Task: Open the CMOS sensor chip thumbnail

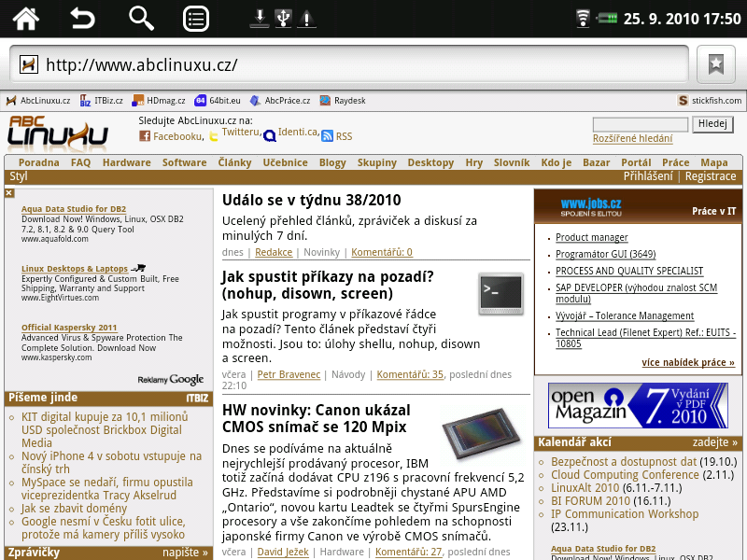Action: pyautogui.click(x=482, y=432)
